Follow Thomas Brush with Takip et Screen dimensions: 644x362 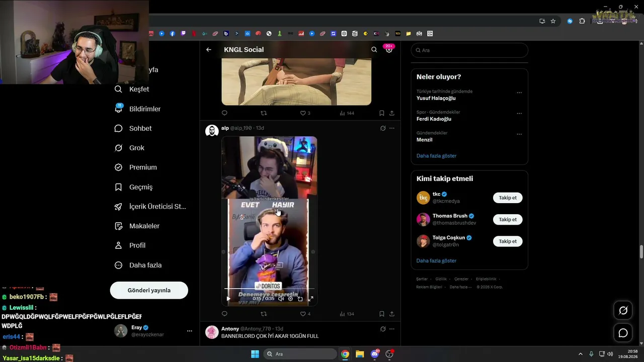tap(508, 220)
